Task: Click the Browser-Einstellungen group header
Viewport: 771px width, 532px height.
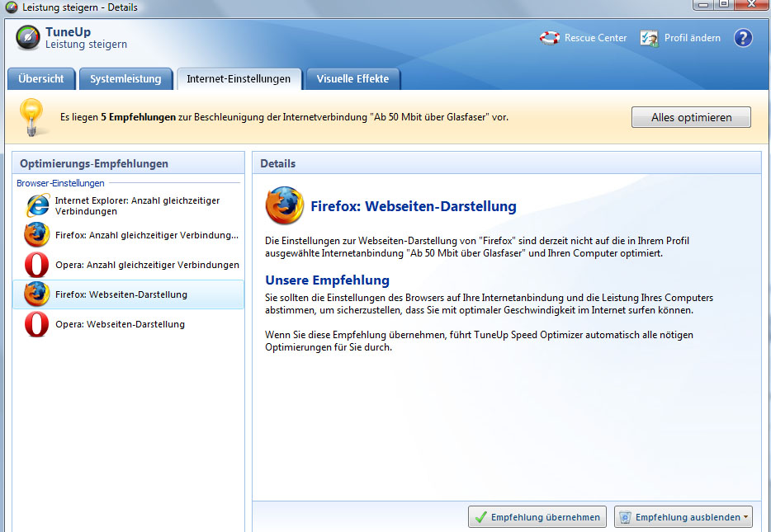Action: tap(60, 183)
